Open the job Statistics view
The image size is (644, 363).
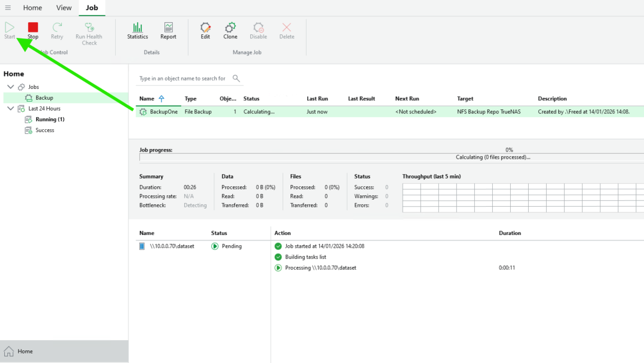tap(137, 28)
